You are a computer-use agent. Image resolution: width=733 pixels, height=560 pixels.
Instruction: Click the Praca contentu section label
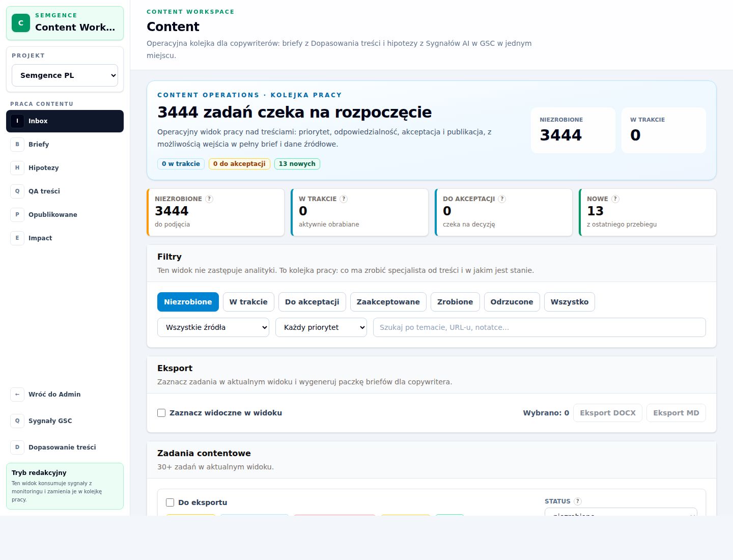[42, 104]
